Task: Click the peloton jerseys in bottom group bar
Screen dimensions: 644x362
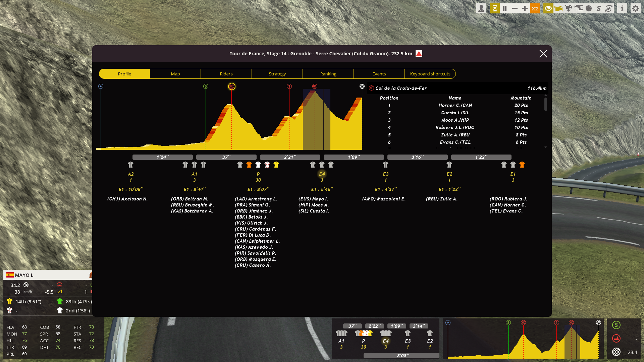Action: (x=364, y=333)
